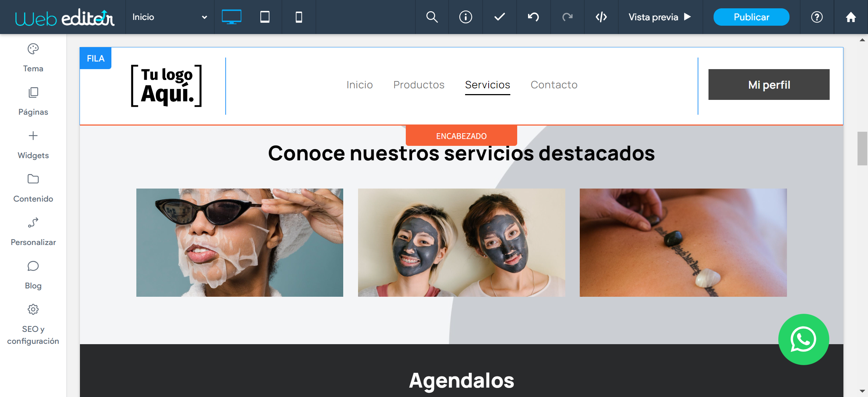Click the ENCABEZADO header label
The width and height of the screenshot is (868, 397).
point(461,136)
